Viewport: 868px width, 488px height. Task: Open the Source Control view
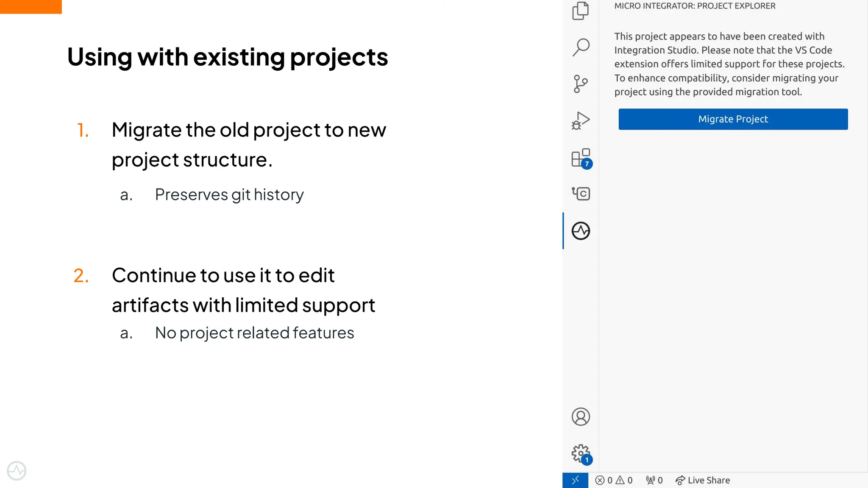(580, 84)
